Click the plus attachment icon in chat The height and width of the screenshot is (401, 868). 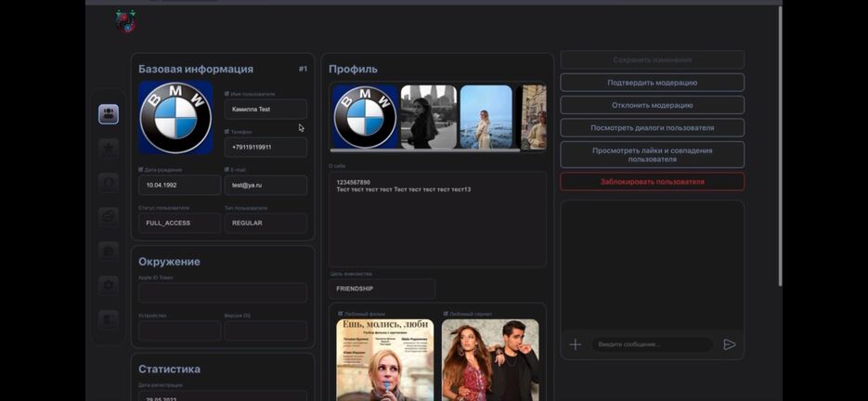(x=576, y=344)
